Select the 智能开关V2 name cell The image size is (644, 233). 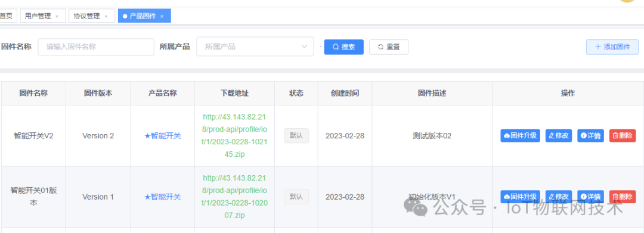tap(33, 136)
